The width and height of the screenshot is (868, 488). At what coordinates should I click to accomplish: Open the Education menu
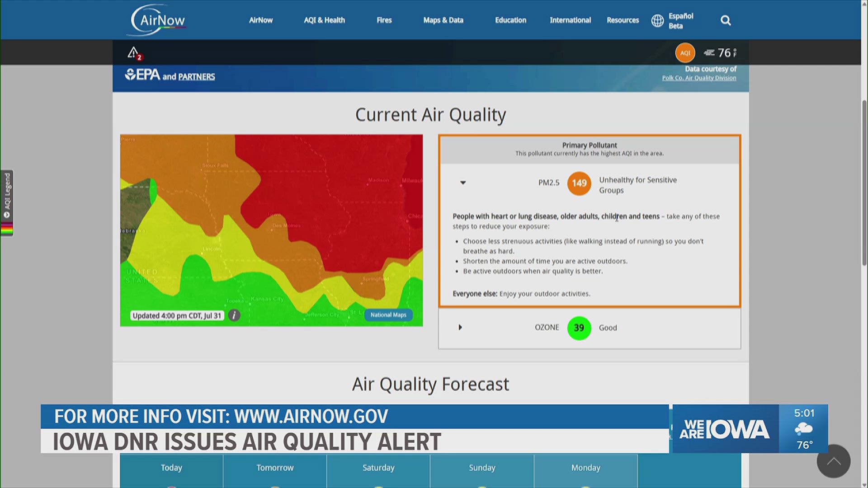click(x=510, y=20)
